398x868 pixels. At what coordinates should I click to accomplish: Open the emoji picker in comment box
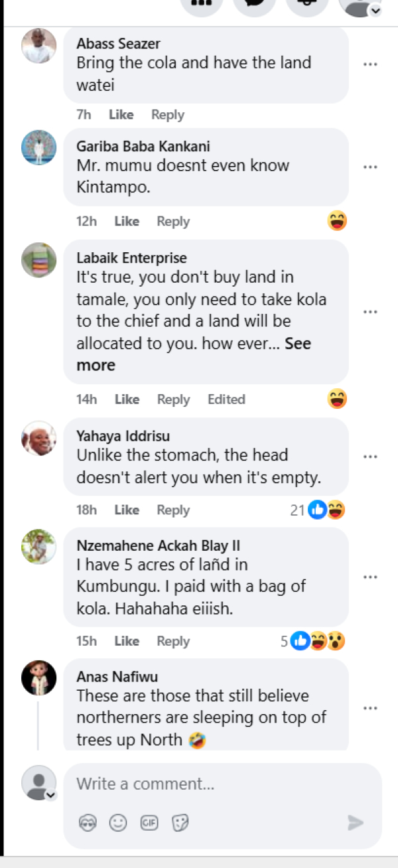coord(118,823)
